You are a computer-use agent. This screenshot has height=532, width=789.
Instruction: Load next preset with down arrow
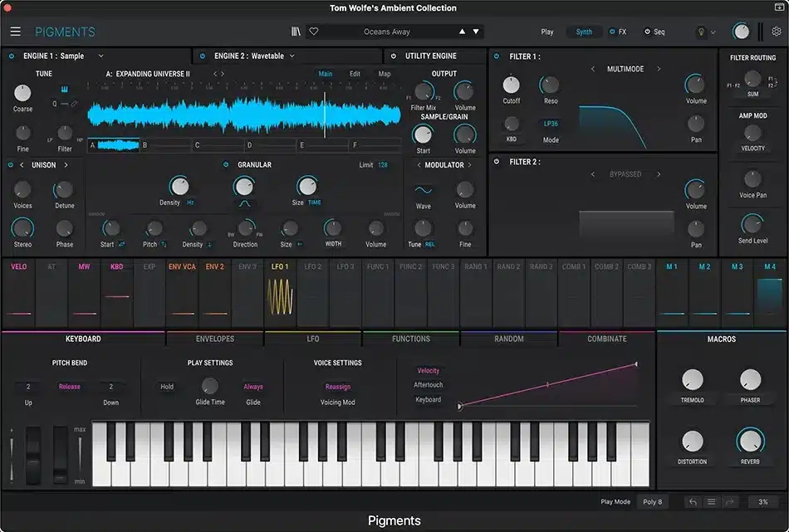point(476,32)
